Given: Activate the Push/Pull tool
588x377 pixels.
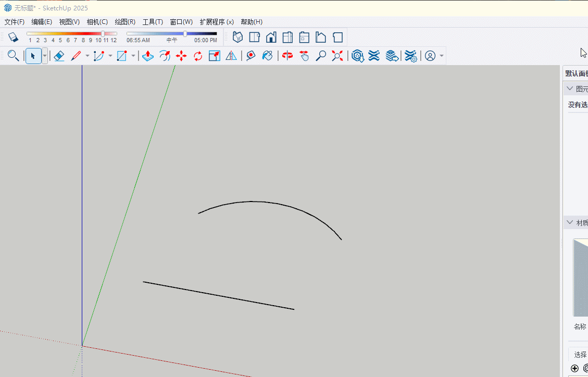Looking at the screenshot, I should [x=148, y=56].
